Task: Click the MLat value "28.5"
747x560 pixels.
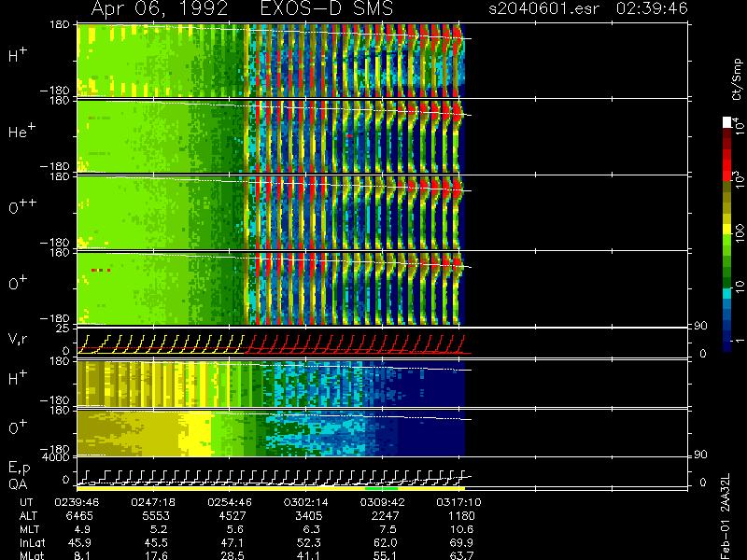Action: [233, 555]
